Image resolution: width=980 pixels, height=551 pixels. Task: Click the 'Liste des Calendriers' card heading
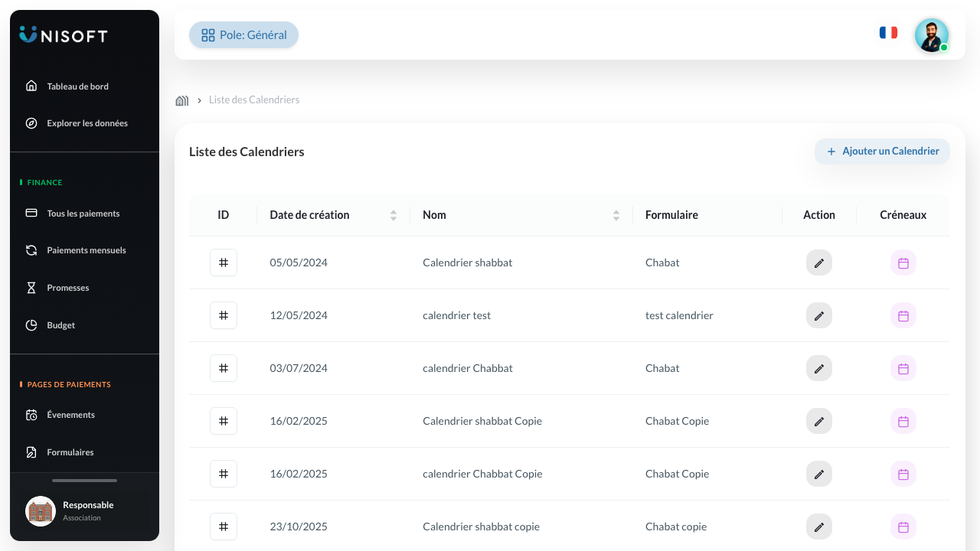247,152
